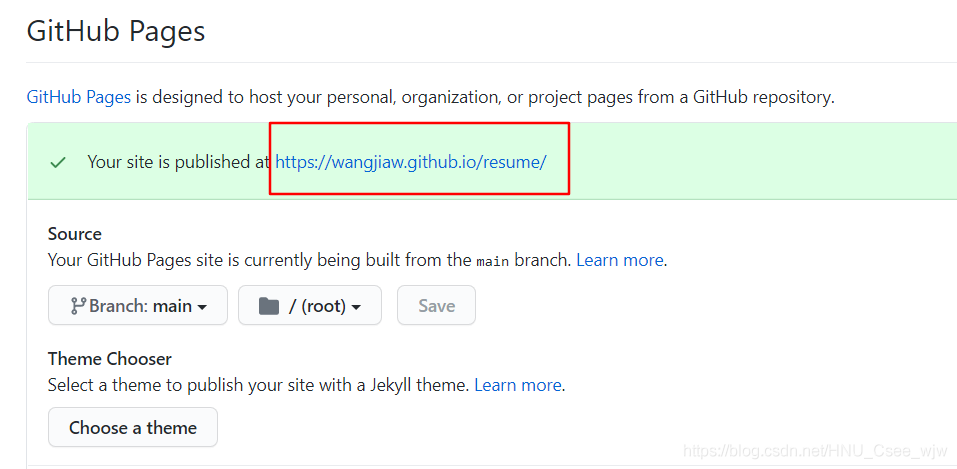957x469 pixels.
Task: Click the Choose a theme button
Action: tap(133, 427)
